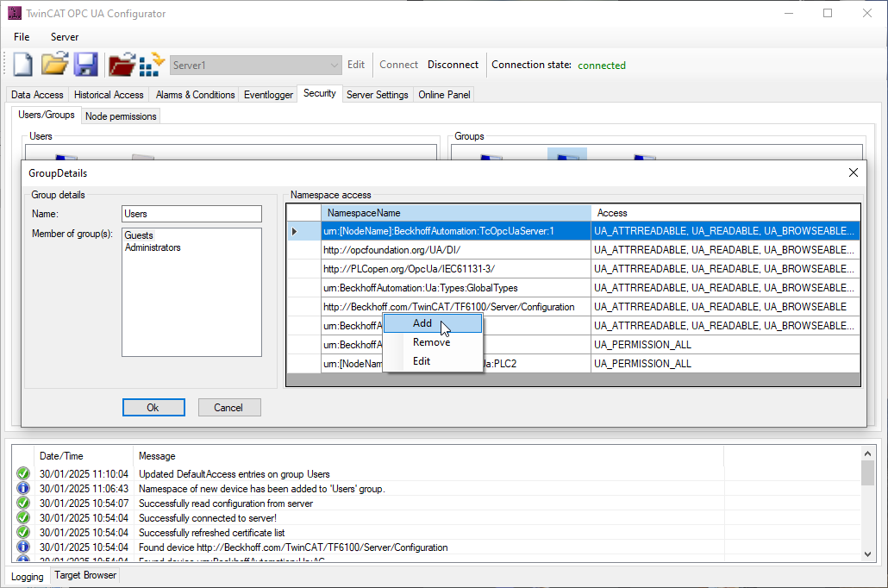Select Administrators in the member groups list

pyautogui.click(x=153, y=247)
